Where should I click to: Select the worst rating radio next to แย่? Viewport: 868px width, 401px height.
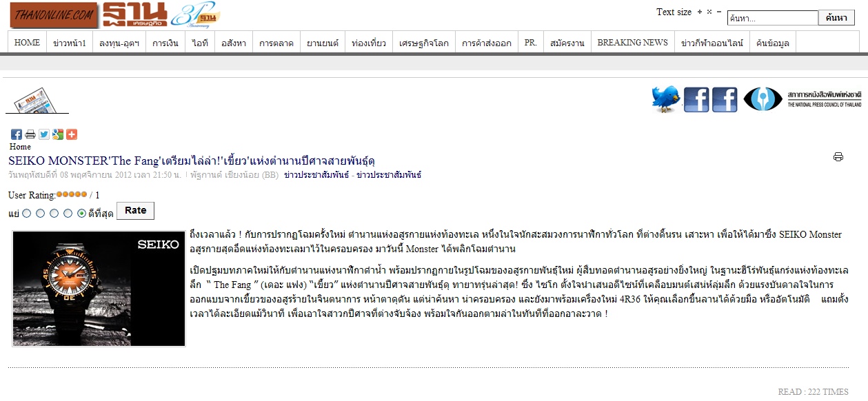pos(27,214)
